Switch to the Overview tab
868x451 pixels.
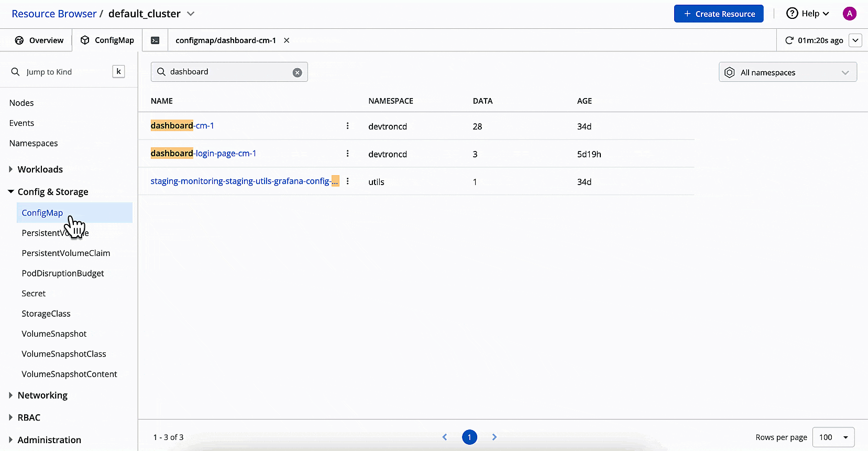coord(39,40)
